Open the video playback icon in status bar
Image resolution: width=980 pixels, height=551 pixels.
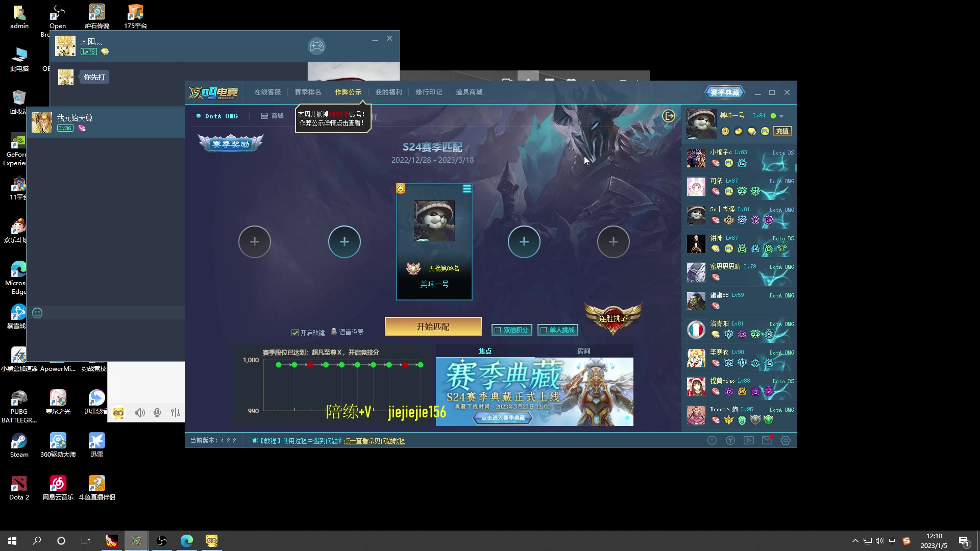749,440
